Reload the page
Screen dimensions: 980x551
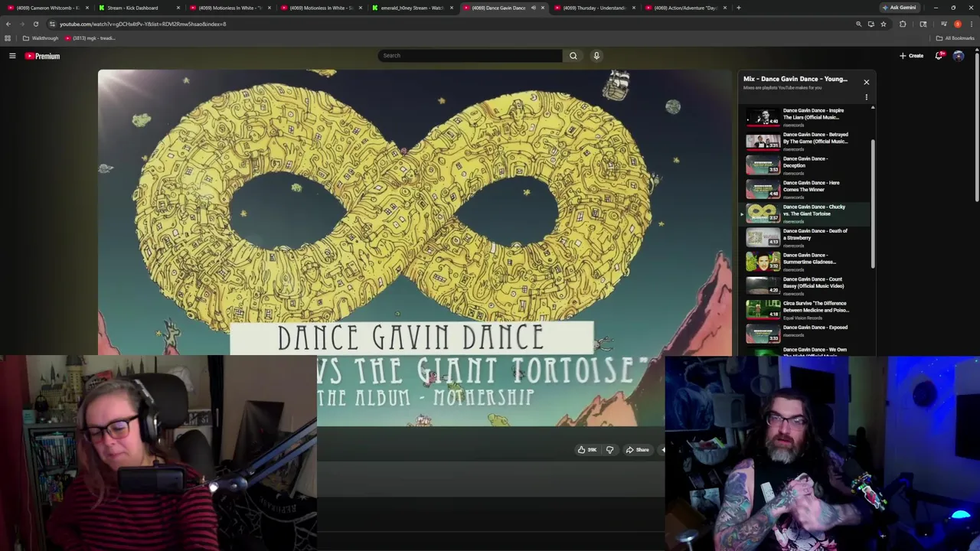[35, 24]
